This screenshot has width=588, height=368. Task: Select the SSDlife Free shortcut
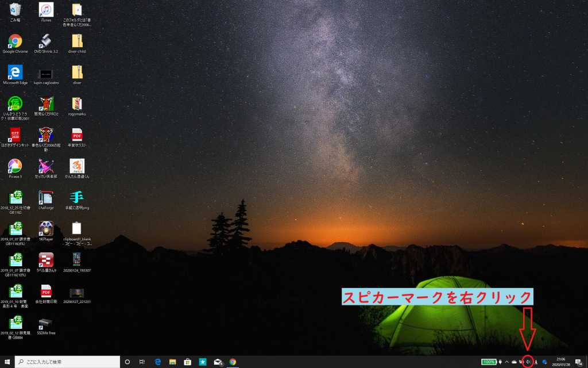point(46,323)
